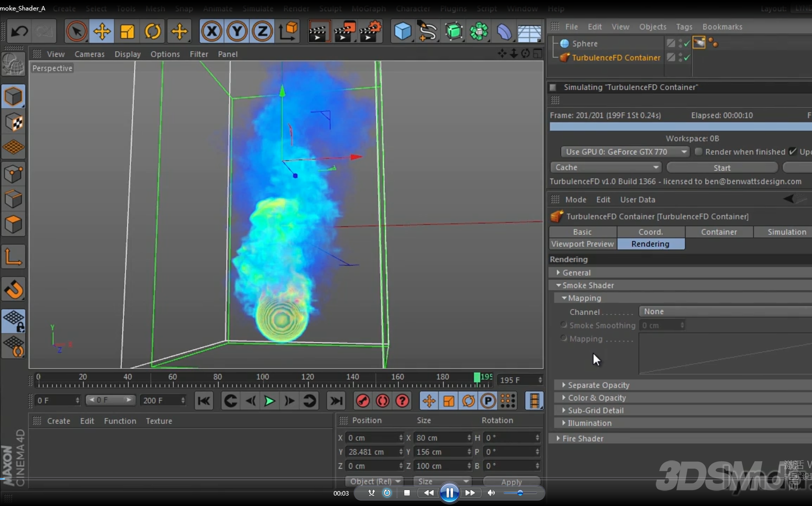The width and height of the screenshot is (812, 506).
Task: Pause the video player
Action: click(x=449, y=493)
